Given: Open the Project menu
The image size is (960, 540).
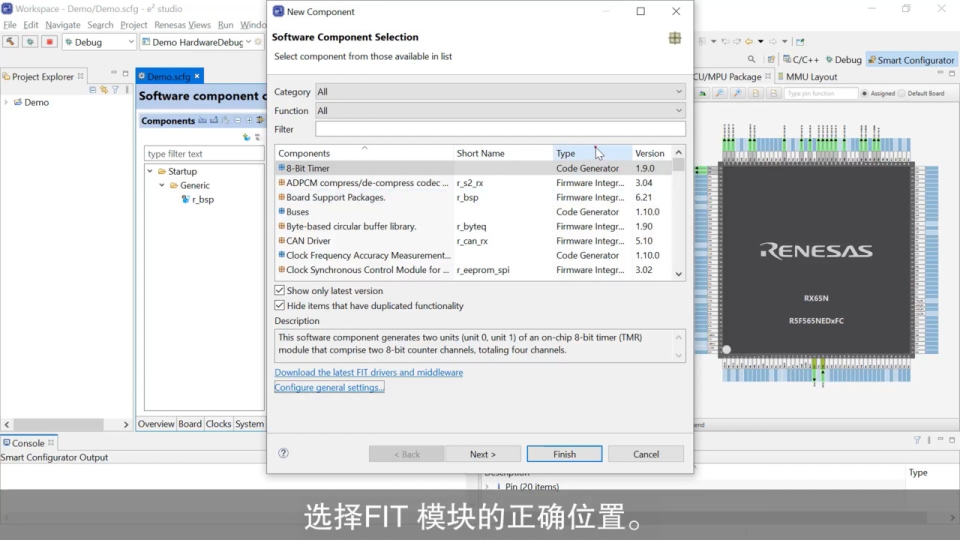Looking at the screenshot, I should (x=133, y=24).
